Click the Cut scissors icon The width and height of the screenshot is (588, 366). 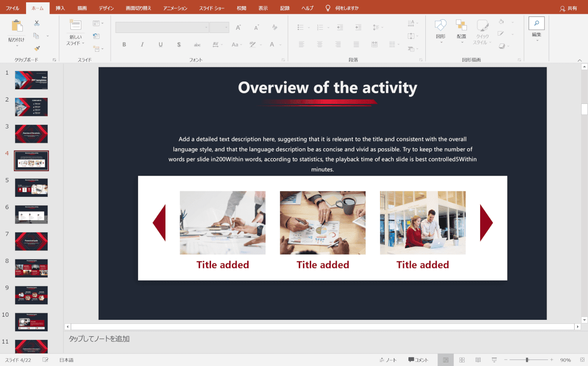pyautogui.click(x=37, y=23)
